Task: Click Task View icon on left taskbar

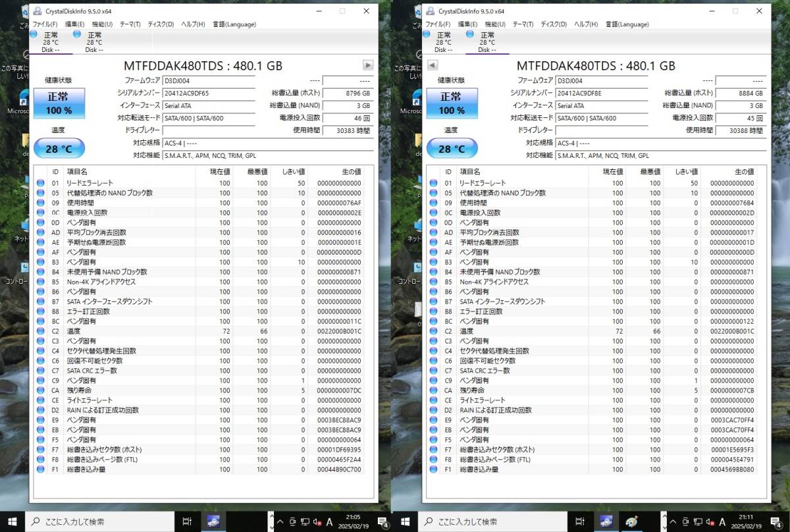Action: pyautogui.click(x=187, y=521)
